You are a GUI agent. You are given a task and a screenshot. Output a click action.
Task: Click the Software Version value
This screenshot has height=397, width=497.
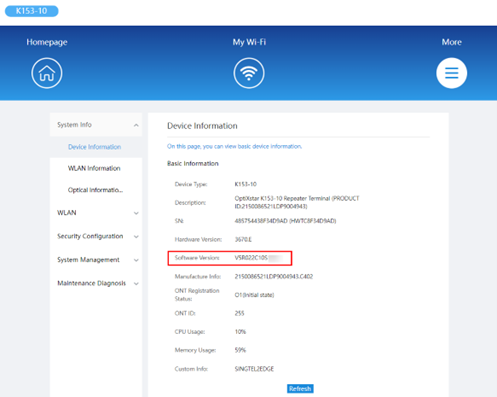(x=259, y=258)
